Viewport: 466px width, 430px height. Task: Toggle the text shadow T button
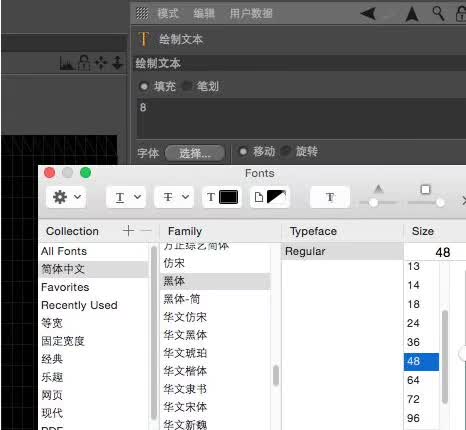(330, 197)
